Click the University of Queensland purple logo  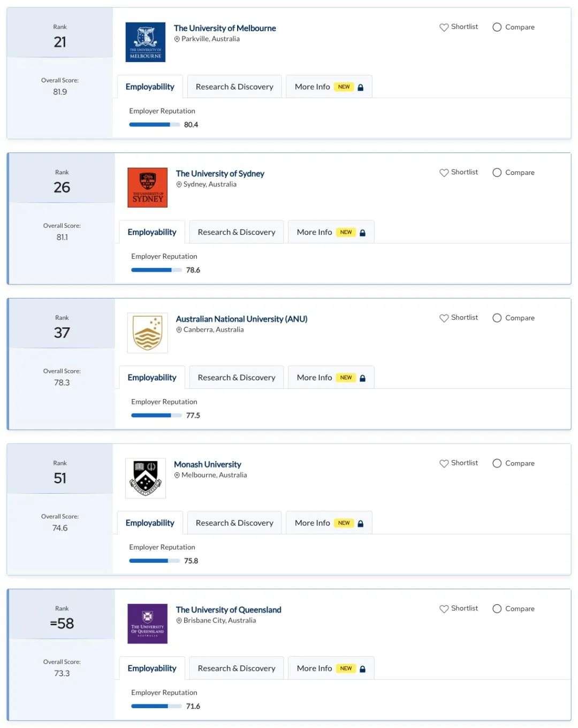[148, 624]
